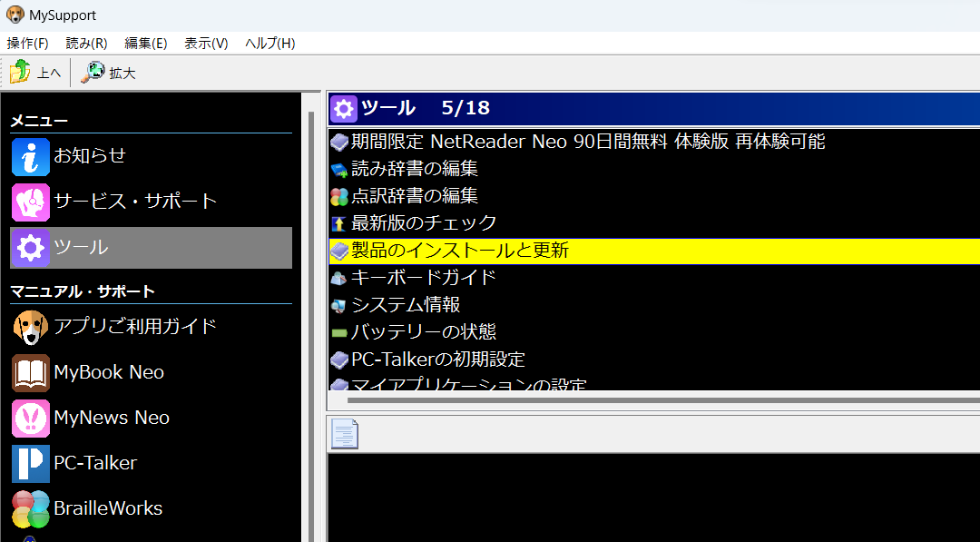The image size is (980, 542).
Task: Click the BrailleWorks colored circles icon
Action: pyautogui.click(x=31, y=509)
